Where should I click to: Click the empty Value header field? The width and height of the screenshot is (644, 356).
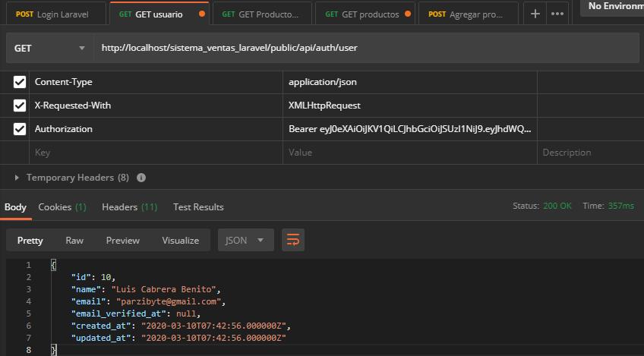click(x=410, y=153)
